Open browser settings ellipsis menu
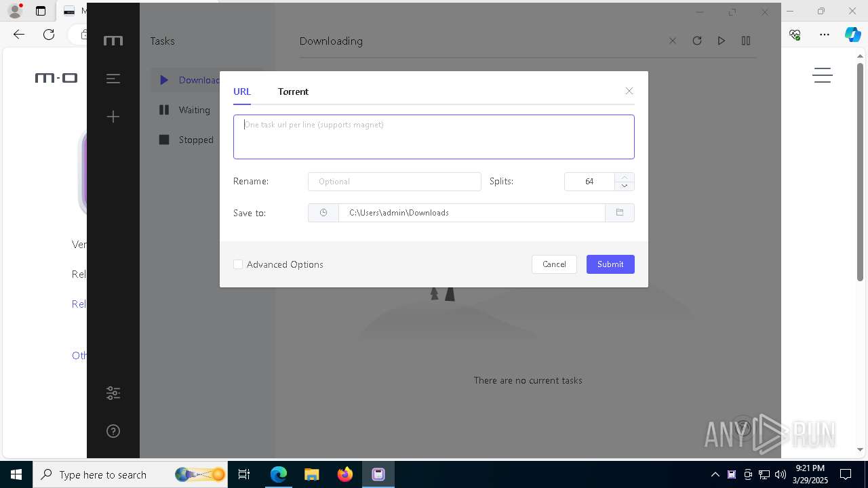This screenshot has width=868, height=488. (825, 35)
